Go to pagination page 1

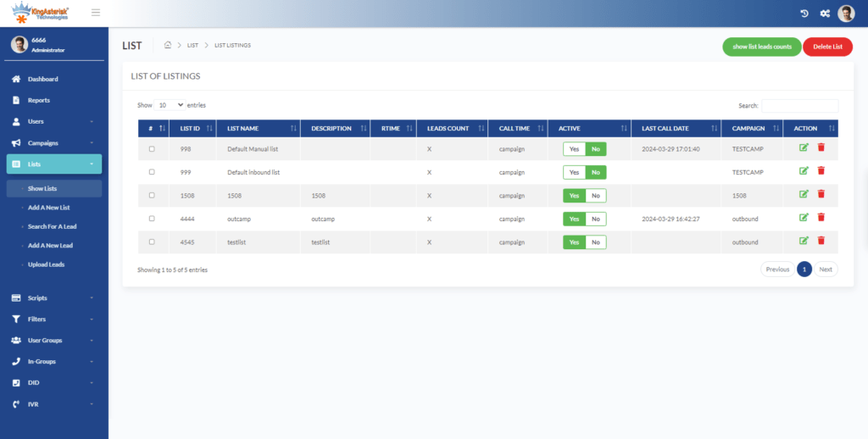[x=804, y=269]
